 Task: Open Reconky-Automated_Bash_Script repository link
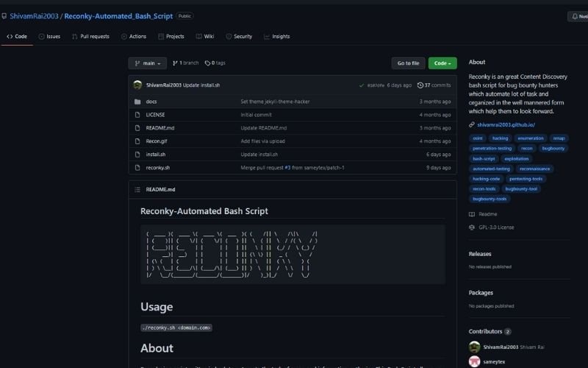tap(118, 16)
